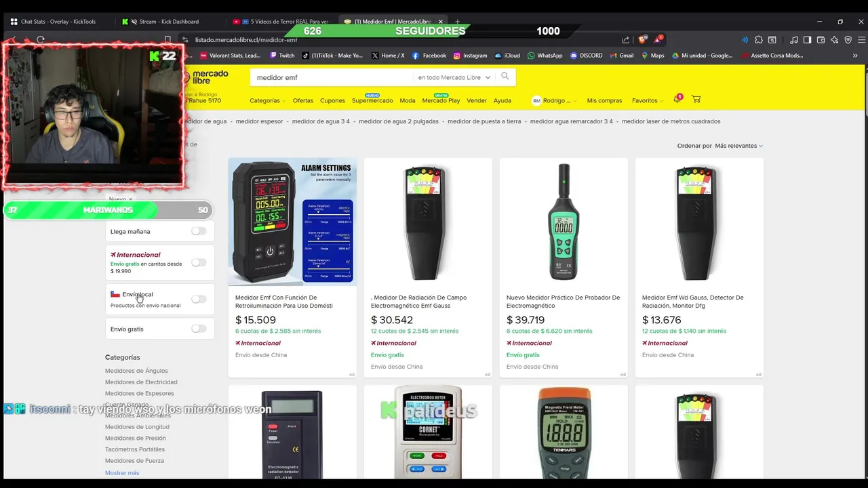868x488 pixels.
Task: Open Medidores de Presión category
Action: (x=136, y=438)
